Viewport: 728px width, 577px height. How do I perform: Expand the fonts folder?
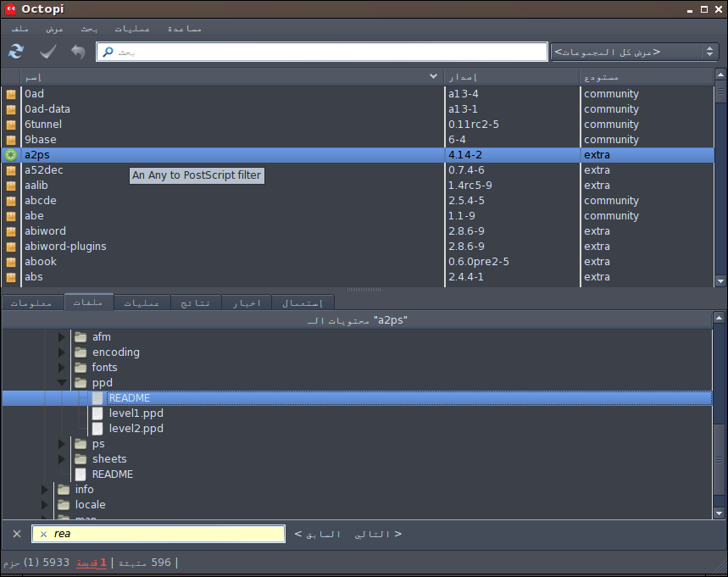[61, 368]
